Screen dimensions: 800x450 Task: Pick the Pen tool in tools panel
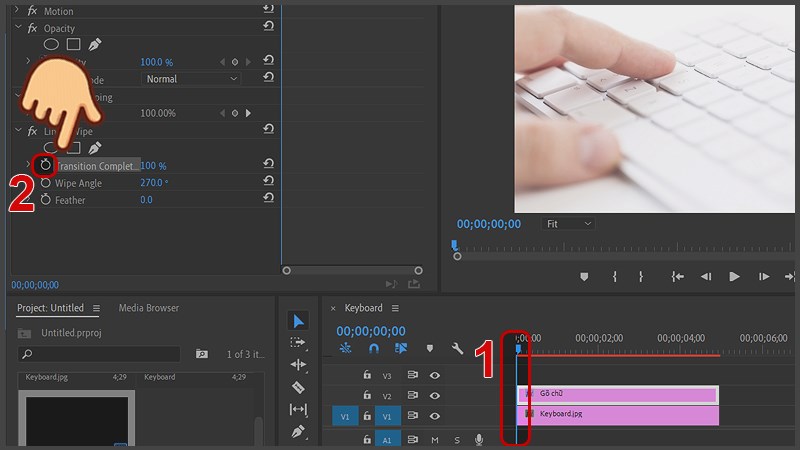tap(298, 432)
